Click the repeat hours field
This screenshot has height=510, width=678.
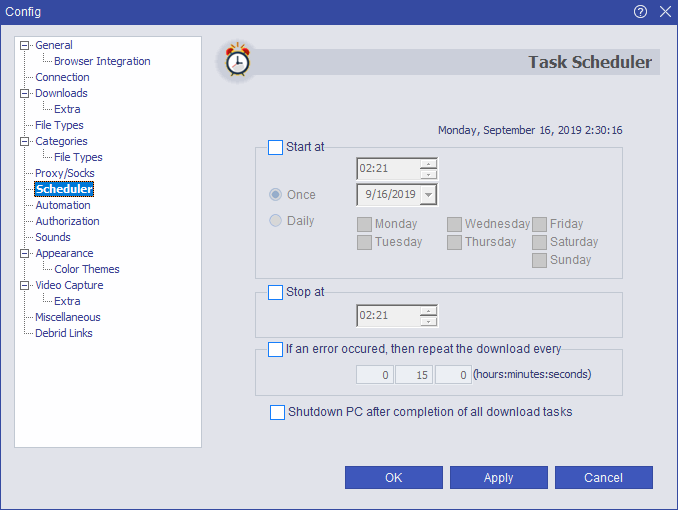375,375
